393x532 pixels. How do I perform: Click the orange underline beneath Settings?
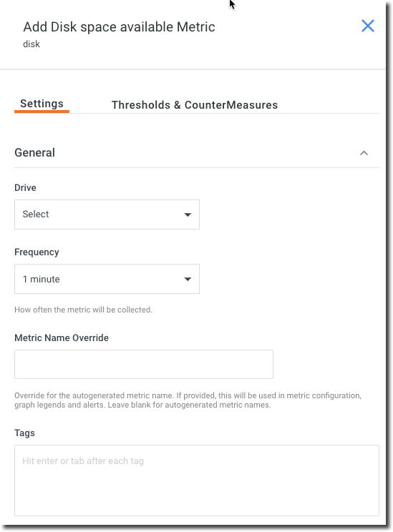(x=42, y=112)
